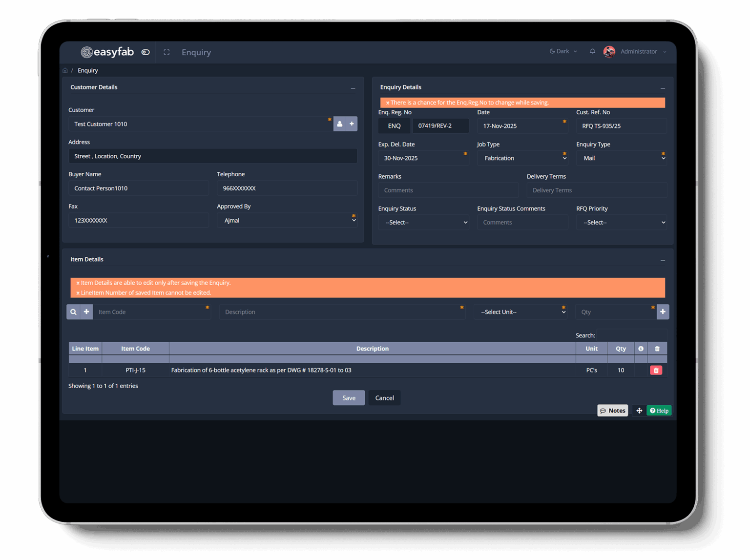Add line item using plus after Qty
Image resolution: width=750 pixels, height=560 pixels.
click(x=663, y=312)
